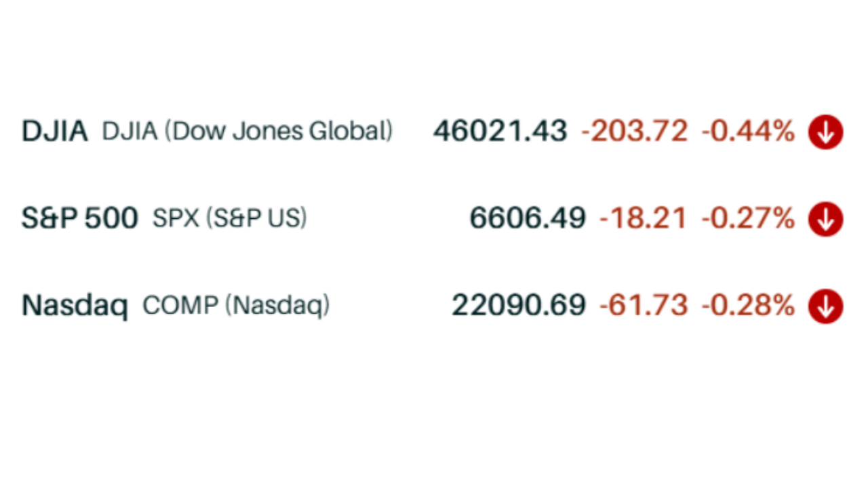Image resolution: width=868 pixels, height=488 pixels.
Task: Select the SPX ticker symbol
Action: tap(174, 218)
